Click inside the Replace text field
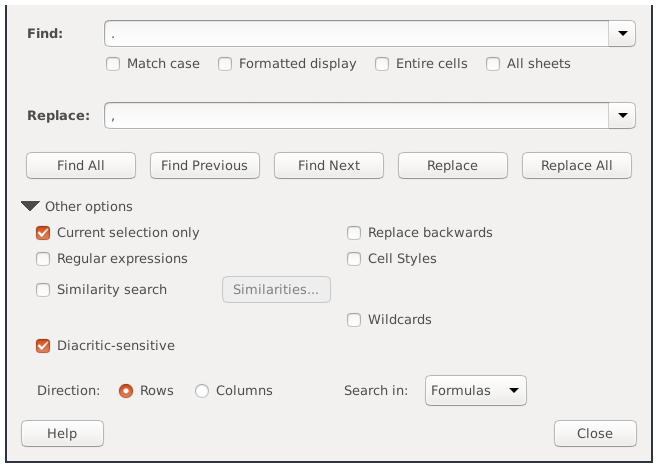The image size is (662, 472). click(x=356, y=116)
